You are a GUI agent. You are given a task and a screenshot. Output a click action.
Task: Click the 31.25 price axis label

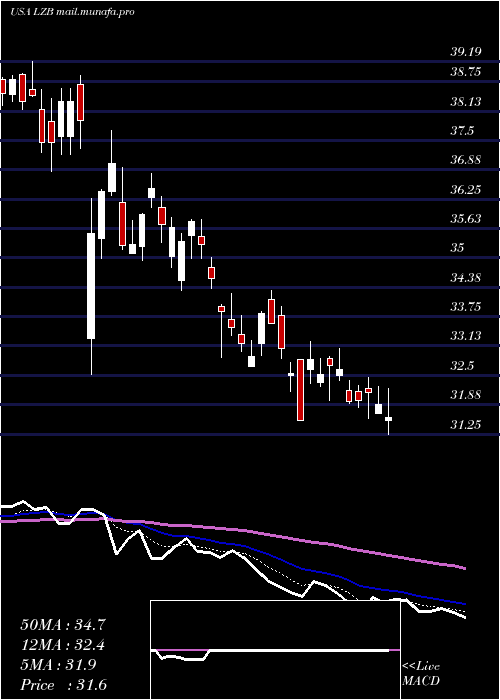(x=466, y=425)
